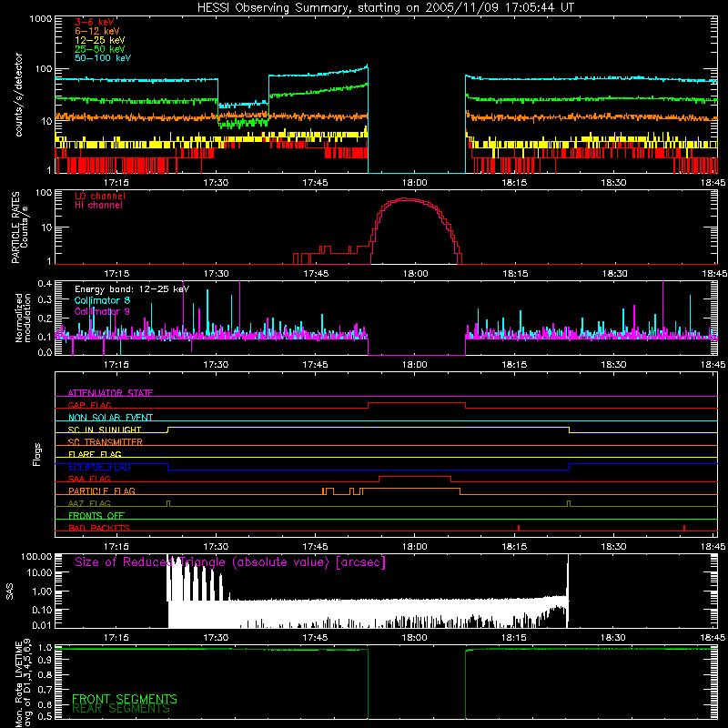Click the 'Size of Reduced Triangle' plot caption

tap(230, 562)
